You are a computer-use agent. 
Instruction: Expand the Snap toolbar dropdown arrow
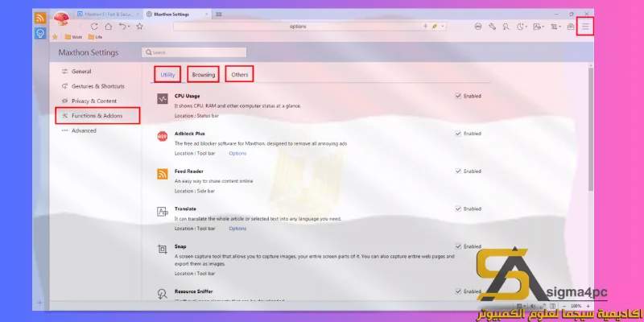[x=560, y=27]
